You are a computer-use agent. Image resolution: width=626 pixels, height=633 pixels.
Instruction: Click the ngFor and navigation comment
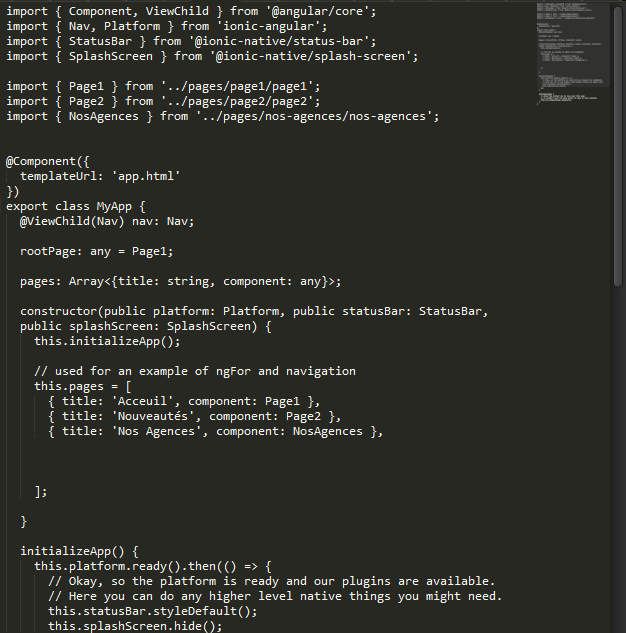coord(195,371)
